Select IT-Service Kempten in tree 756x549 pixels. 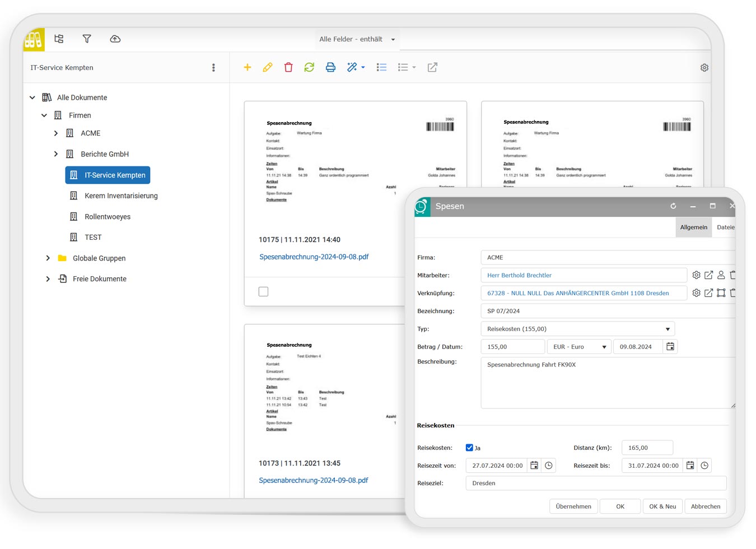108,175
